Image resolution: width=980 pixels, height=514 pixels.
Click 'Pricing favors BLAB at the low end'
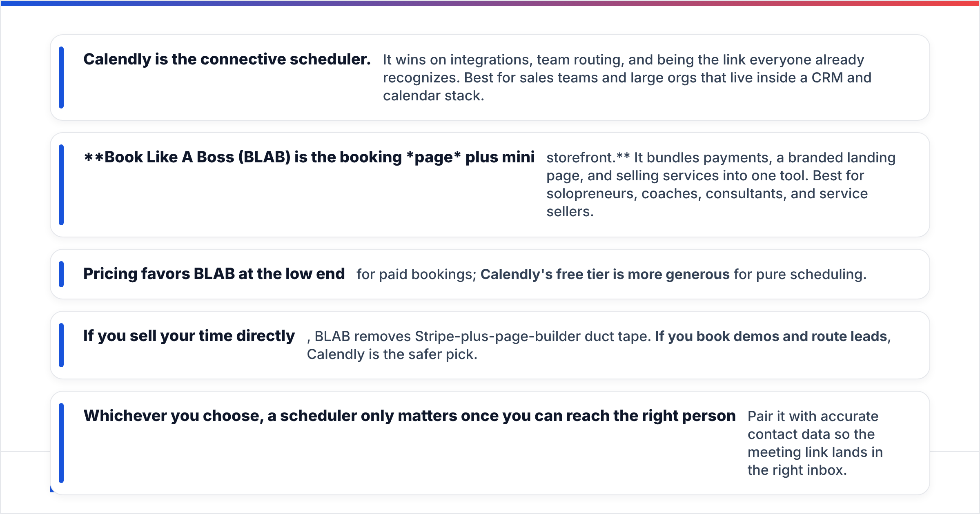tap(214, 274)
